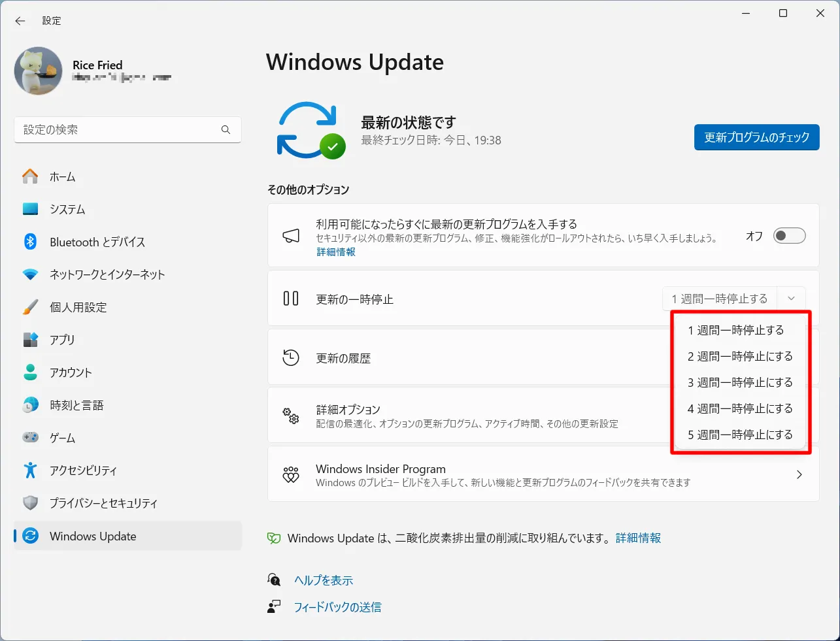
Task: Minimize the 設定 window
Action: [x=746, y=13]
